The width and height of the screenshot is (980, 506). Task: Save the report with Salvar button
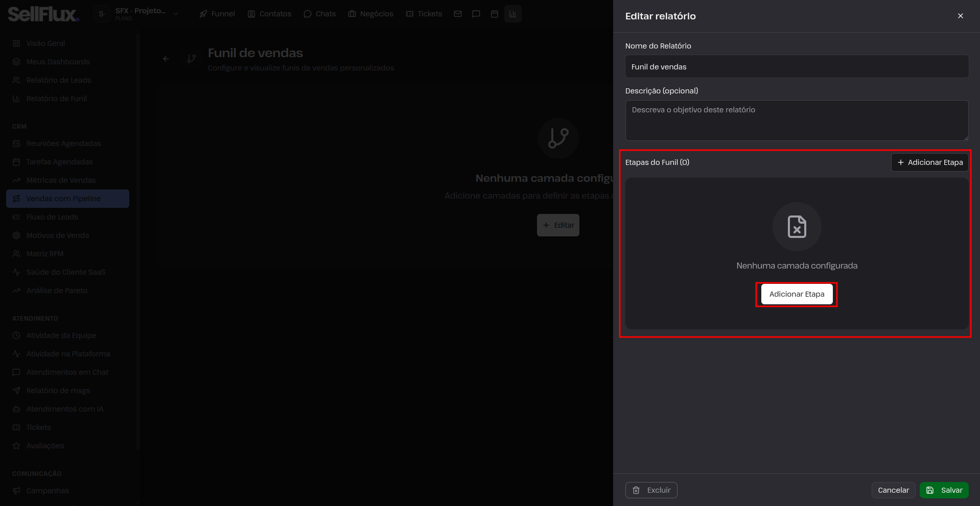coord(944,490)
